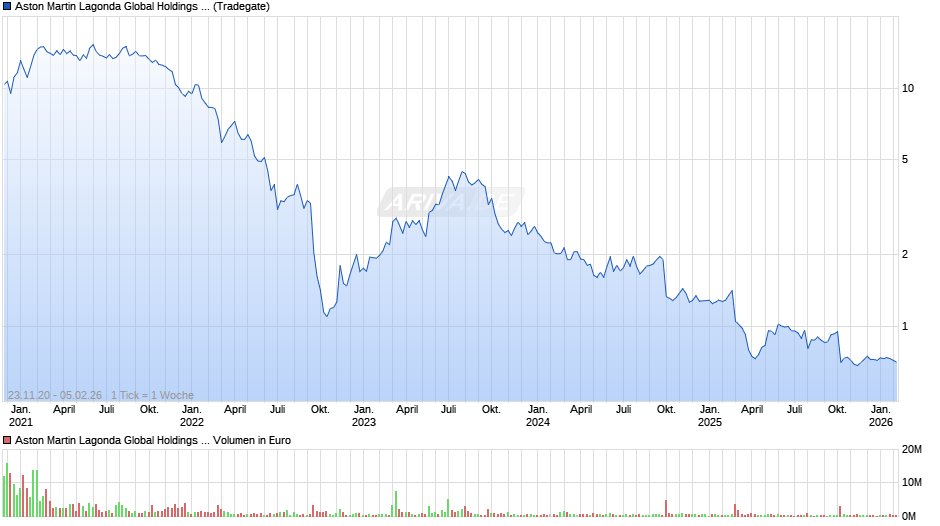The height and width of the screenshot is (526, 940).
Task: Click the blue legend square for Aston Martin price
Action: (7, 7)
